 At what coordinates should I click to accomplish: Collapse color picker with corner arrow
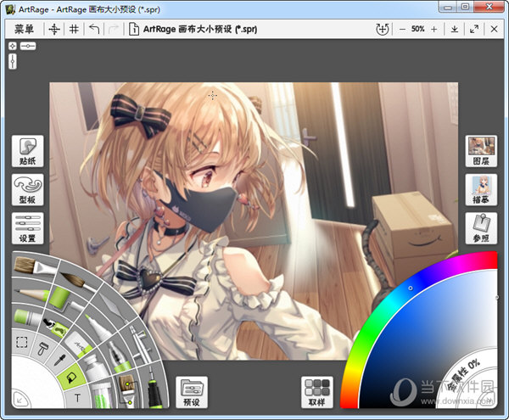488,399
